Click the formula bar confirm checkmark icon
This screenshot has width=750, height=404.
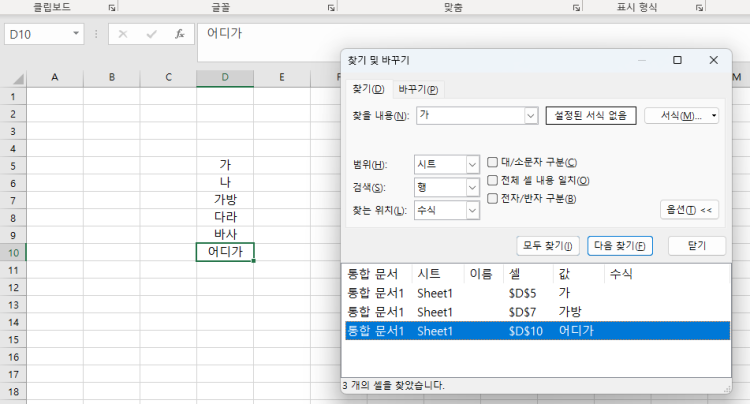coord(152,34)
